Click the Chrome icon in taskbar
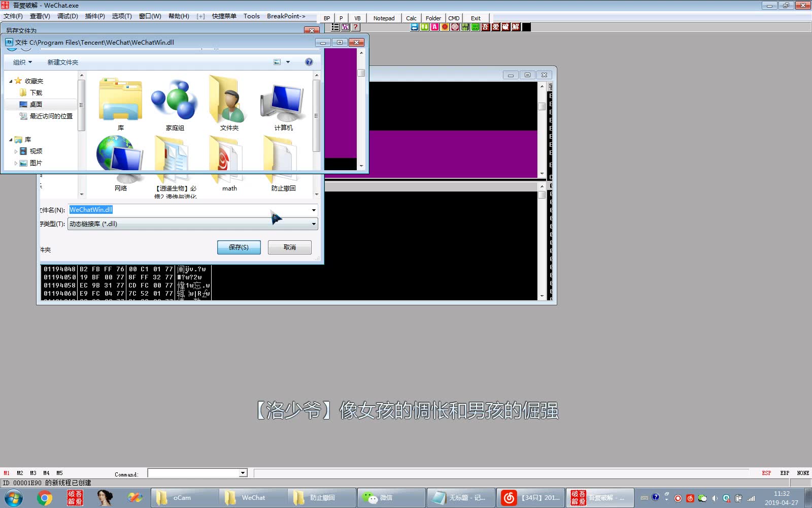 tap(45, 498)
